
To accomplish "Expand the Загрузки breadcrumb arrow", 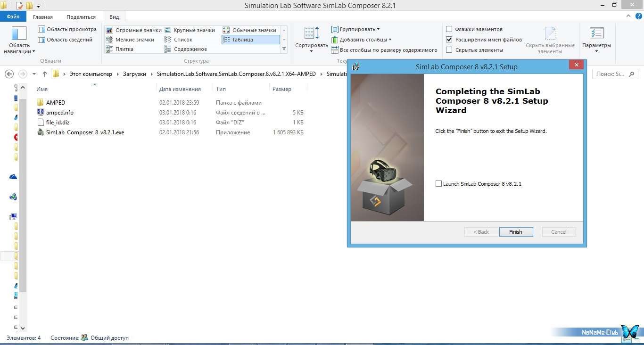I will click(151, 74).
